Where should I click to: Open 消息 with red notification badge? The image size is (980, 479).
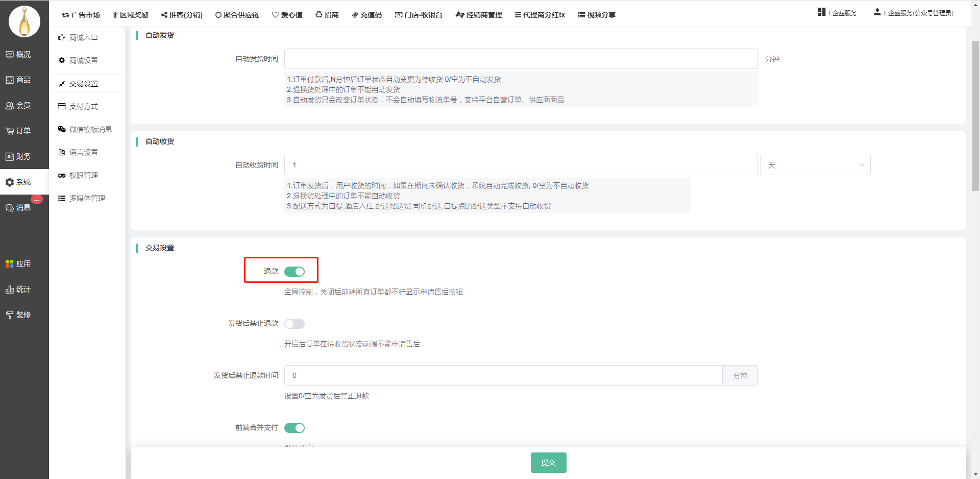[x=18, y=207]
